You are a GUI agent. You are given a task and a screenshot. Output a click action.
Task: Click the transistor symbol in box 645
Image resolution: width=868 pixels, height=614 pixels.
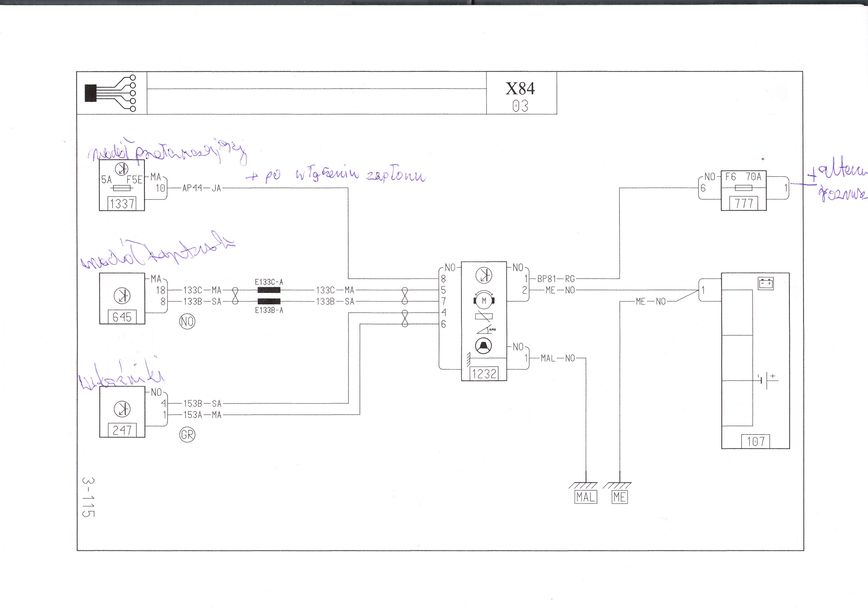[x=122, y=295]
